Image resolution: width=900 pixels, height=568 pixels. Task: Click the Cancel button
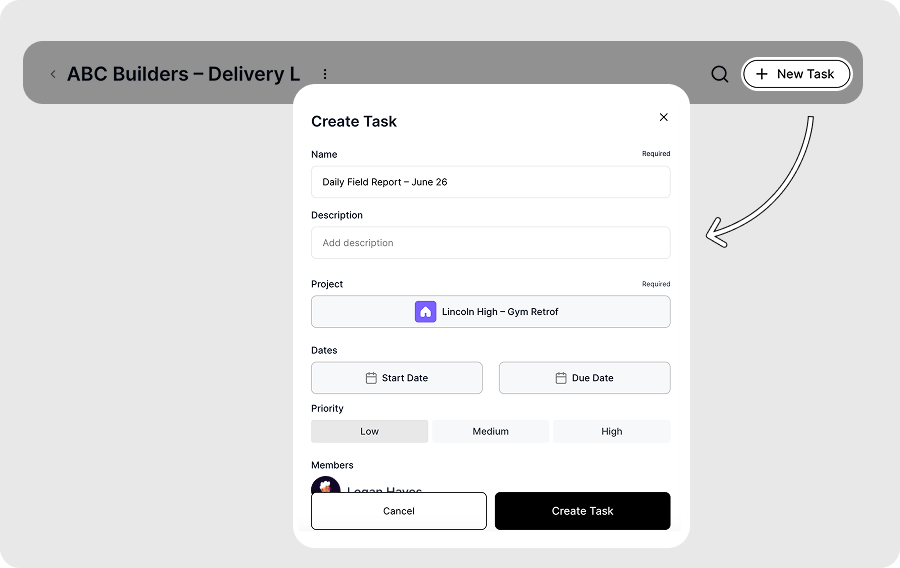398,511
